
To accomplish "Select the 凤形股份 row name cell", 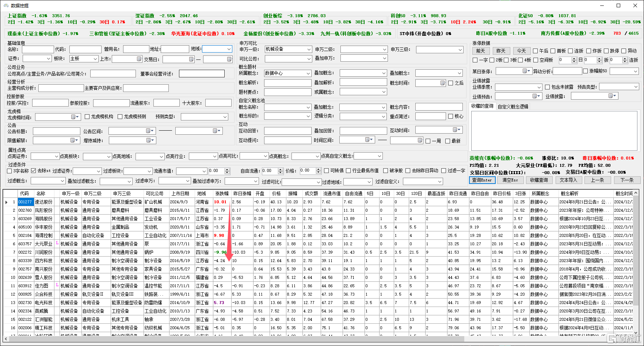I will coord(44,210).
